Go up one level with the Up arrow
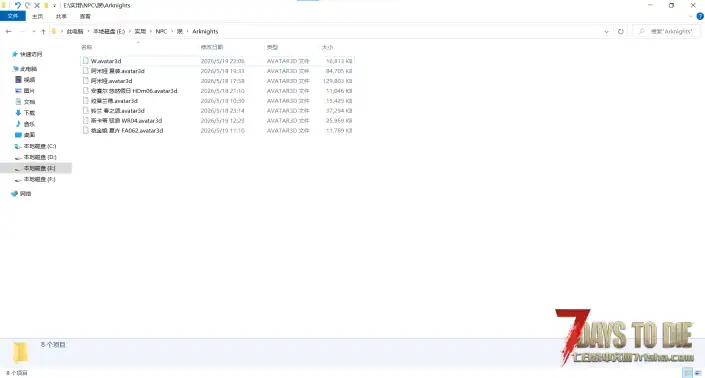The height and width of the screenshot is (378, 705). pyautogui.click(x=43, y=31)
